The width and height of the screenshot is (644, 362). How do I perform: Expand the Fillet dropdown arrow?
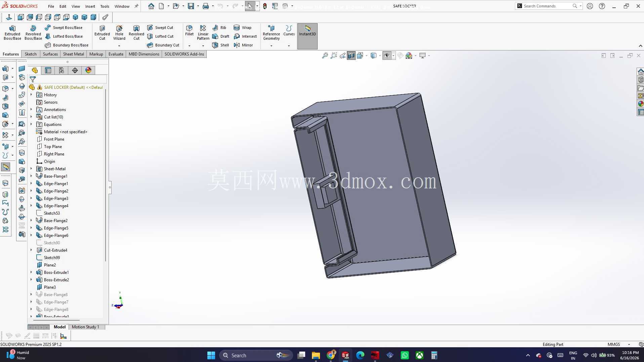coord(189,46)
